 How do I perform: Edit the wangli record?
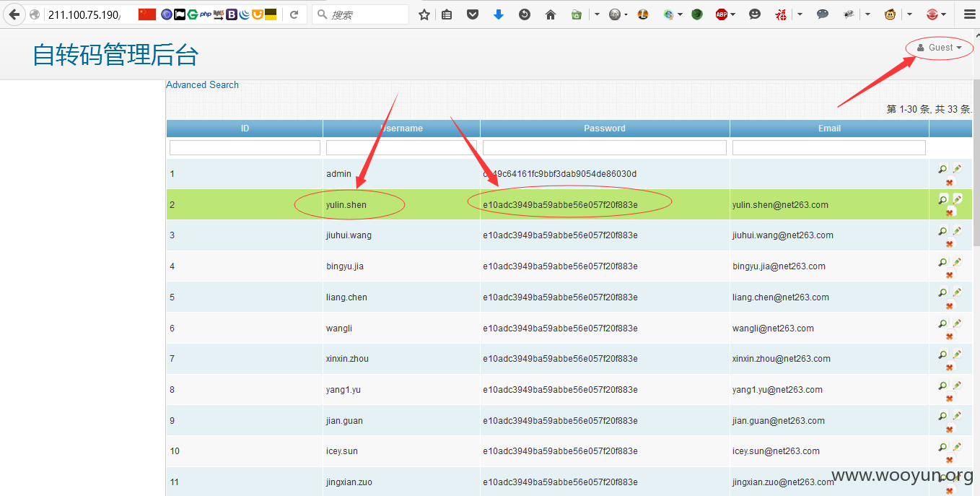pyautogui.click(x=957, y=323)
